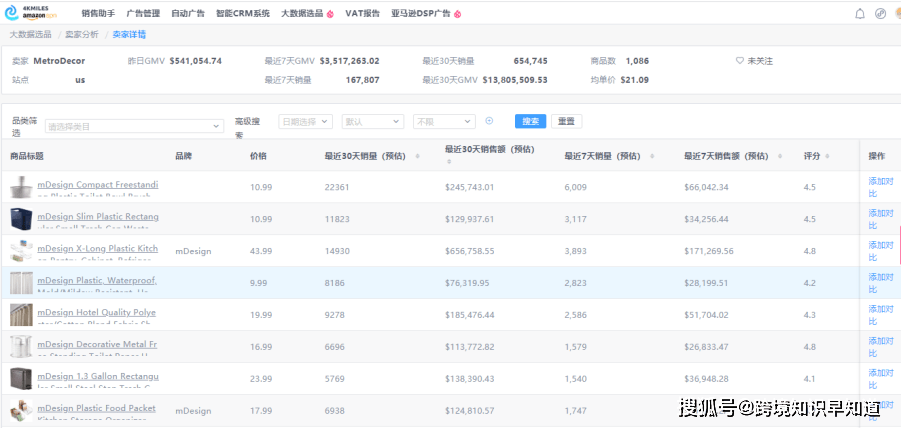Click the 1.3 Gallon steel trash can thumbnail
Image resolution: width=901 pixels, height=428 pixels.
click(21, 379)
